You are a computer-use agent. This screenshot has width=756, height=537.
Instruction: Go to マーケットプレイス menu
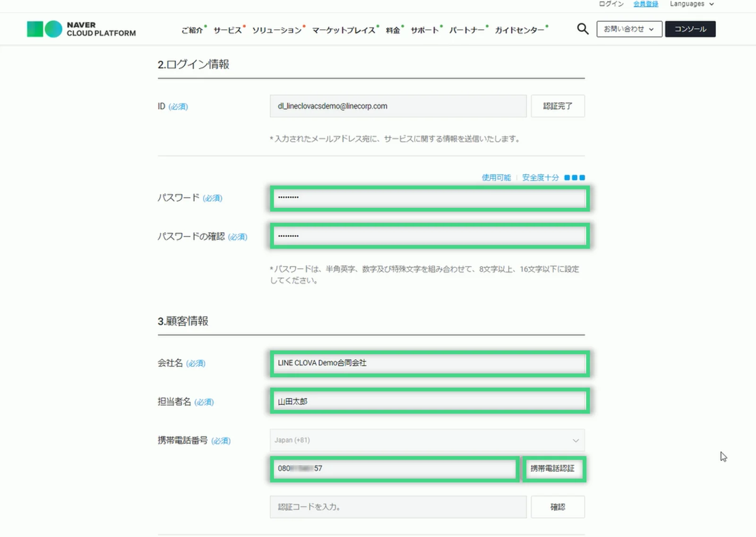pyautogui.click(x=344, y=30)
